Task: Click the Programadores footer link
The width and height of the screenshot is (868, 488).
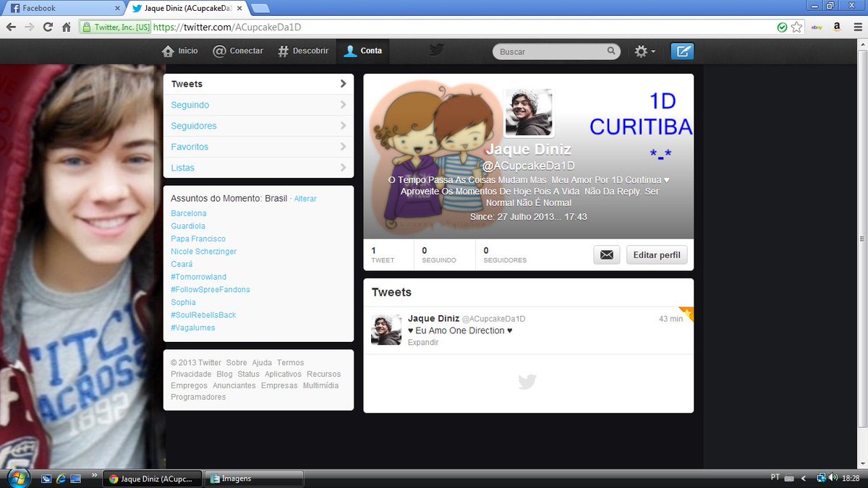Action: coord(198,397)
